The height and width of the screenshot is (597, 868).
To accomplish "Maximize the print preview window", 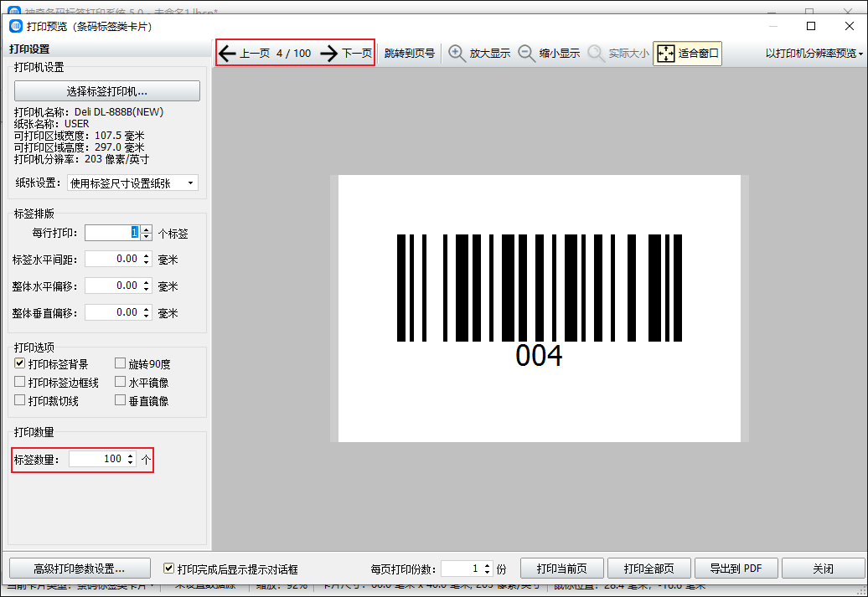I will [x=811, y=26].
